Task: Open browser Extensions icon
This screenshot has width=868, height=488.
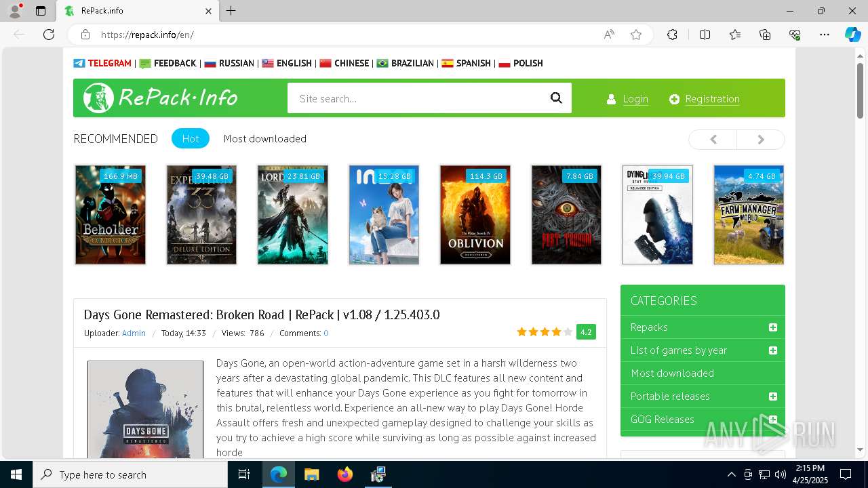Action: [672, 35]
